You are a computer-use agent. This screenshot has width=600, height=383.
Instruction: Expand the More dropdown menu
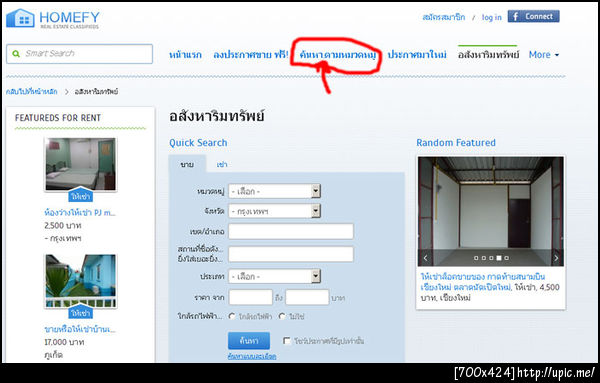(543, 55)
